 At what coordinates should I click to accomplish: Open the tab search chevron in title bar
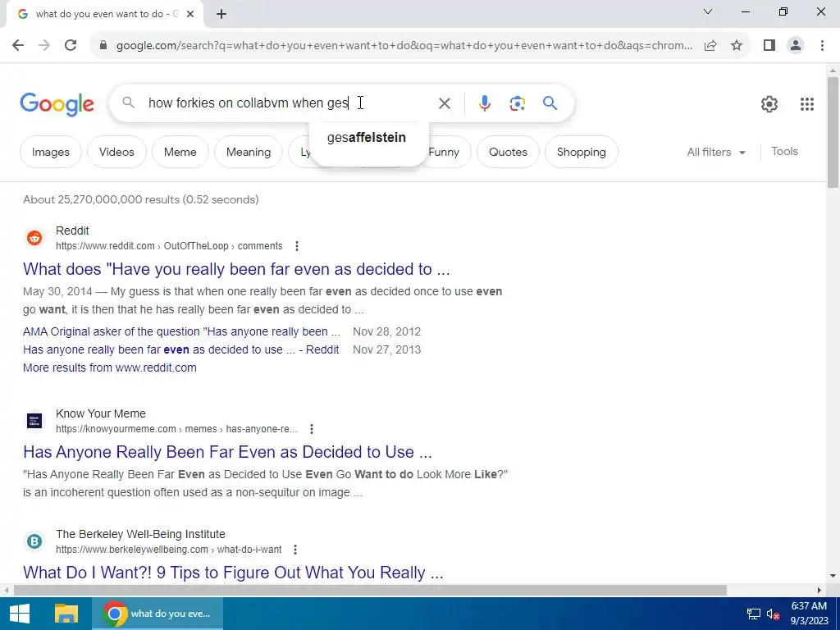(x=708, y=11)
